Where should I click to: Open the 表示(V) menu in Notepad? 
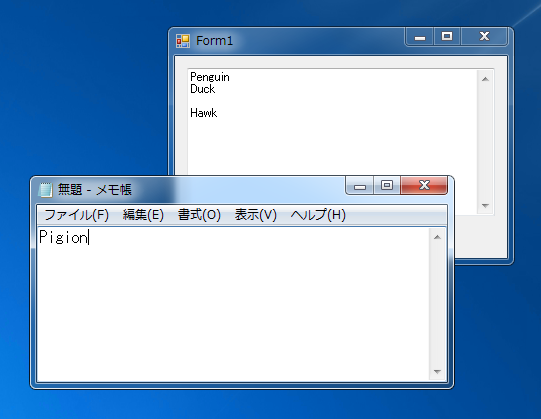pyautogui.click(x=256, y=215)
